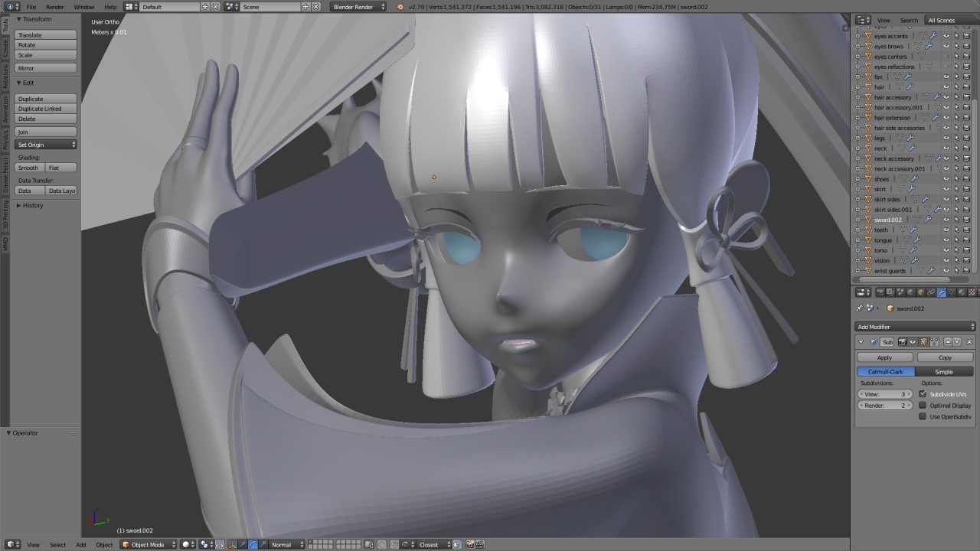Viewport: 980px width, 551px height.
Task: Click the View subdivisions value field
Action: coord(885,394)
